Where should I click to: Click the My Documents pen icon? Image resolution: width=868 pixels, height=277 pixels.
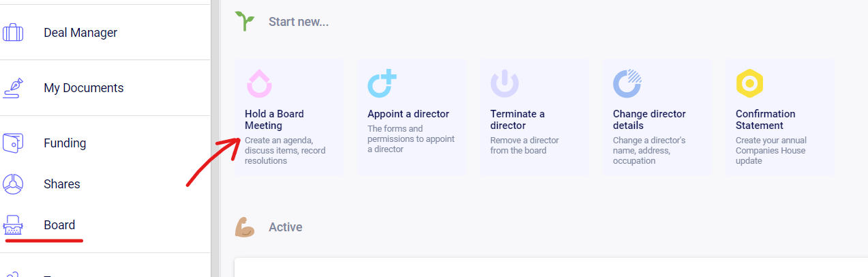13,88
